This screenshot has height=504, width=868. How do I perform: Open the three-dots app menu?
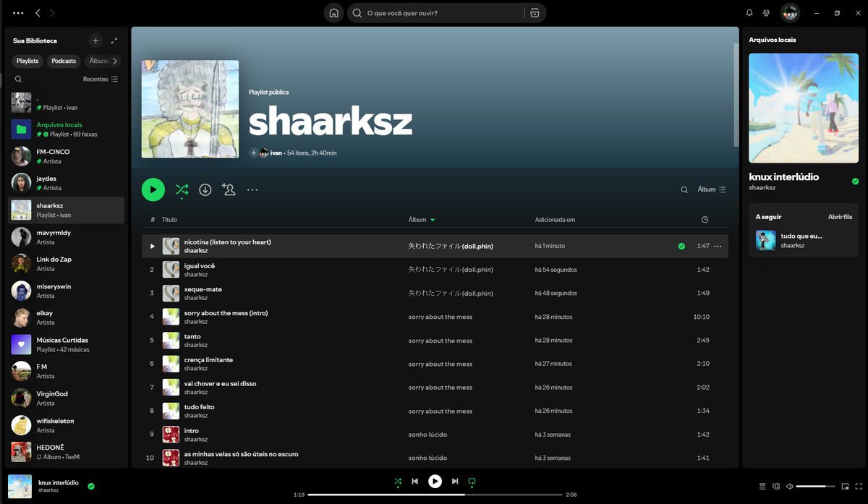point(18,13)
